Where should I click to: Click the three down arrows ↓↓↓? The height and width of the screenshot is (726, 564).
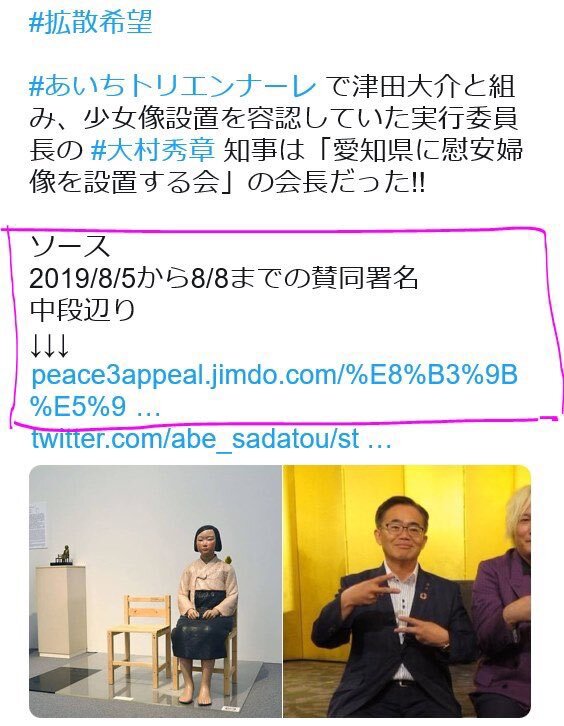click(50, 346)
